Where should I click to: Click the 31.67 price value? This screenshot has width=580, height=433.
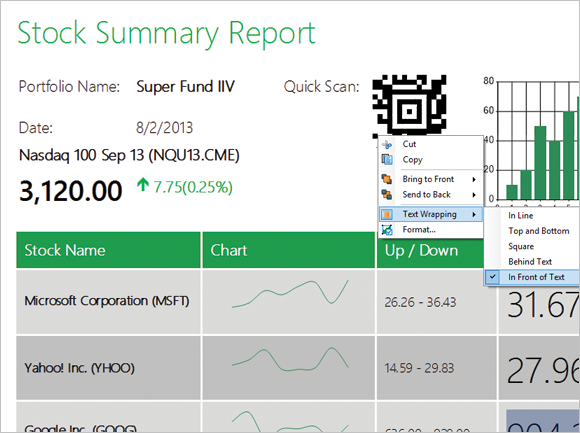[x=542, y=305]
